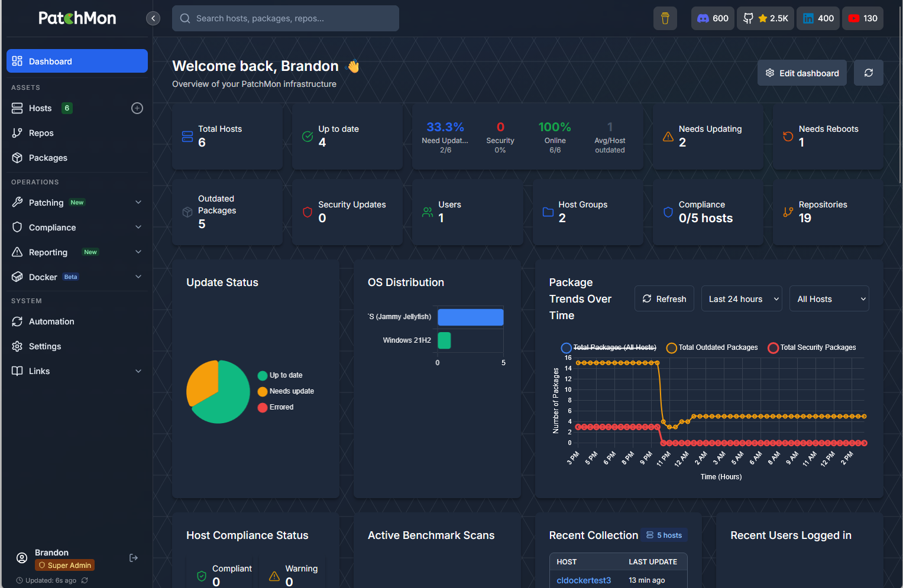Click the refresh icon next to Updated 6s ago

click(85, 580)
